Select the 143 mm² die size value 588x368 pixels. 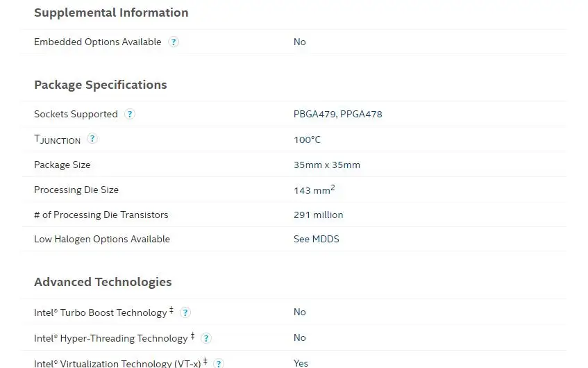coord(314,190)
